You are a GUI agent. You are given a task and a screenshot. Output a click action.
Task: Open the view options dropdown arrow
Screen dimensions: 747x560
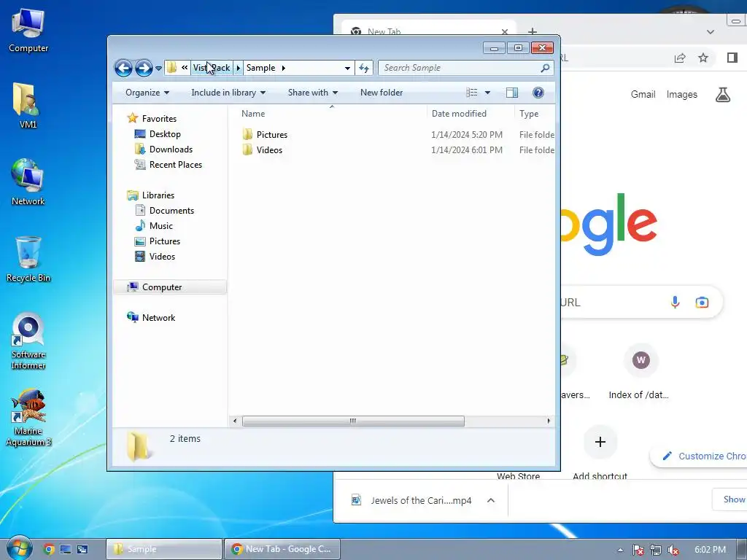(x=487, y=93)
